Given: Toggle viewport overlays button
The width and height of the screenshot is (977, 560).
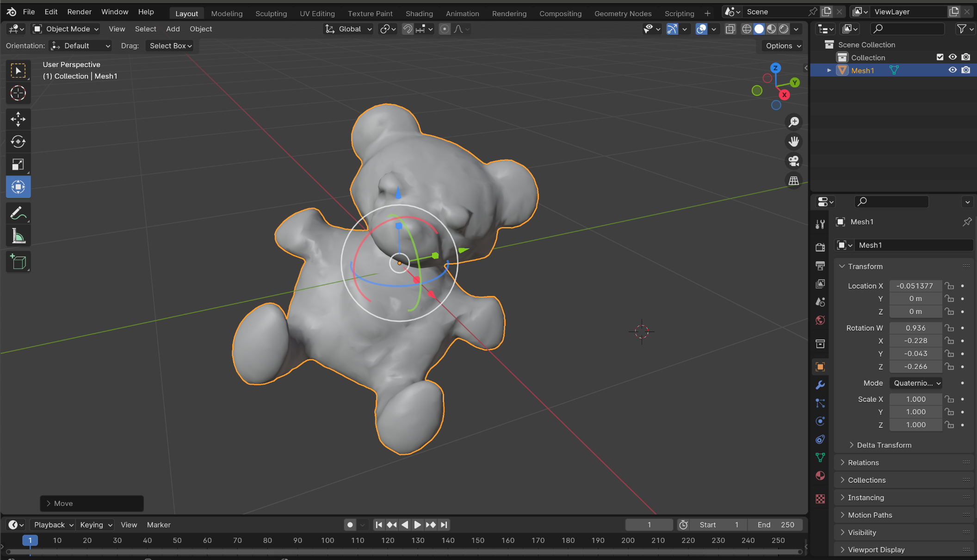Looking at the screenshot, I should coord(702,29).
